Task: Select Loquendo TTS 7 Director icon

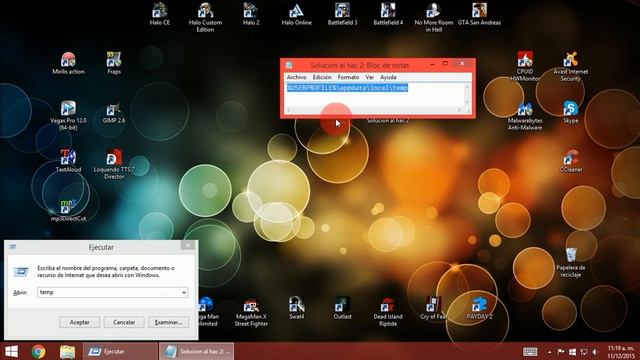Action: (x=114, y=164)
